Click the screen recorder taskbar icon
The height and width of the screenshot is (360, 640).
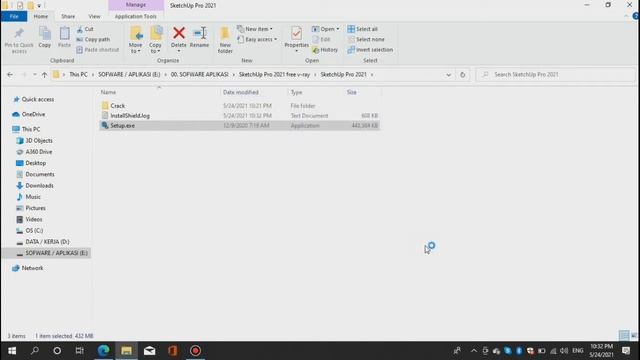pyautogui.click(x=196, y=351)
